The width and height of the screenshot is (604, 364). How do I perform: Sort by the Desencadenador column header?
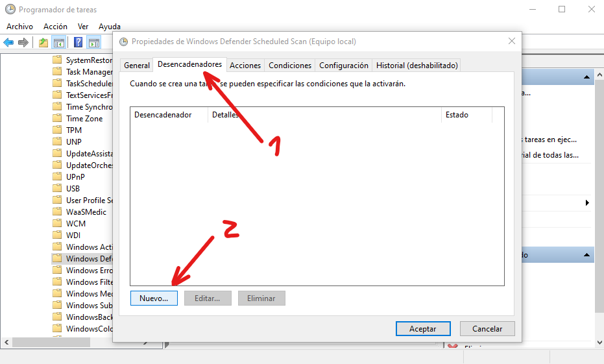169,115
